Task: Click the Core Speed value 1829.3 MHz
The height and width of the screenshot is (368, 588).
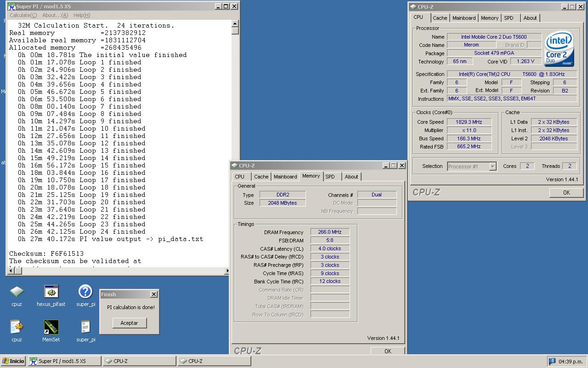Action: tap(469, 122)
